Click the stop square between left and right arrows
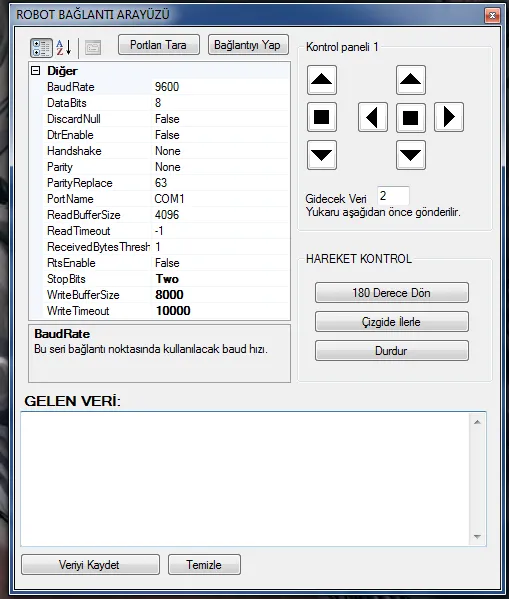Viewport: 509px width, 599px height. click(411, 117)
